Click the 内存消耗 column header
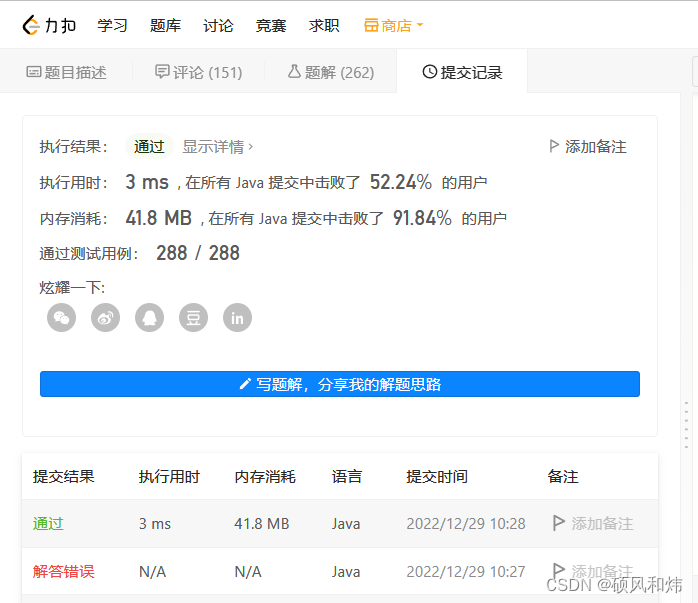 click(x=265, y=476)
